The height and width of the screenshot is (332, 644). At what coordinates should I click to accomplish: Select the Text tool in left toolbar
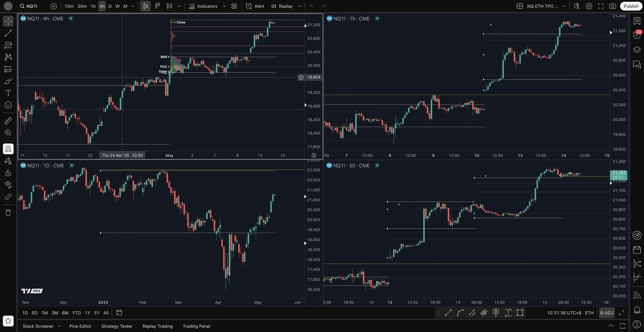pyautogui.click(x=8, y=93)
